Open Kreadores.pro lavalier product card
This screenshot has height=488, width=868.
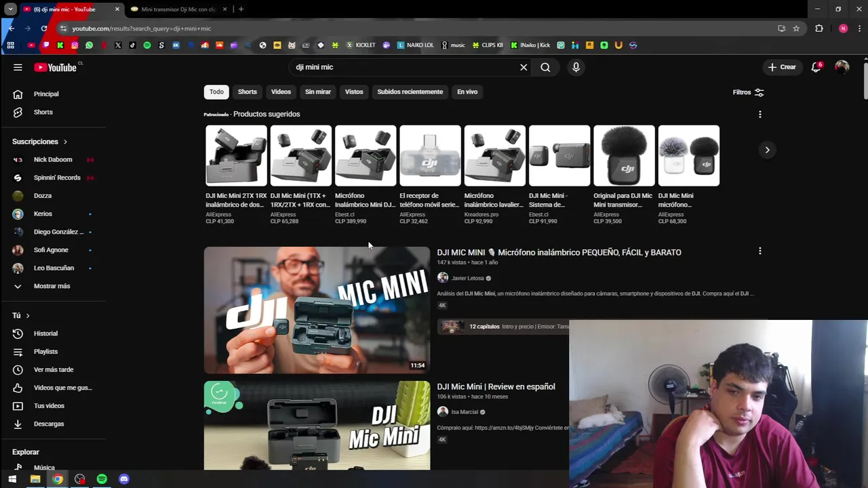[x=494, y=175]
